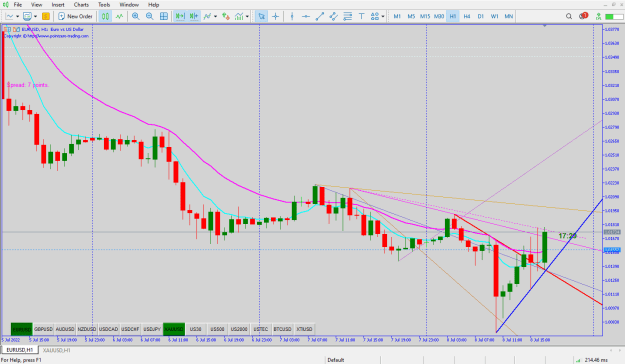Viewport: 625px width, 364px height.
Task: Open the Insert menu
Action: 58,5
